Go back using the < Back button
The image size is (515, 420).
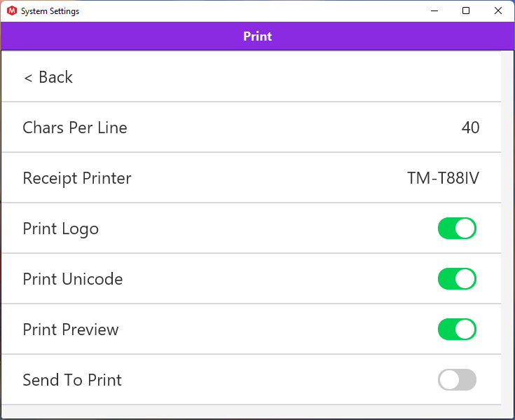pyautogui.click(x=48, y=77)
